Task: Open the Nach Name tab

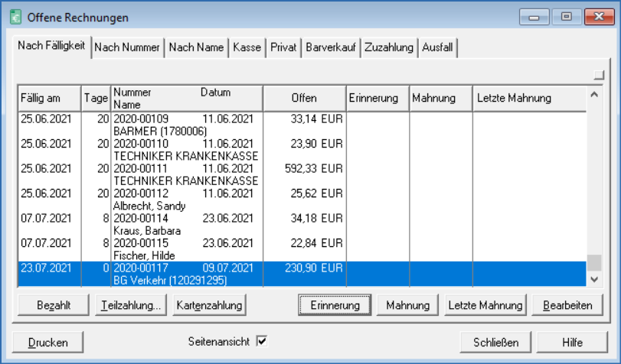Action: [x=196, y=47]
